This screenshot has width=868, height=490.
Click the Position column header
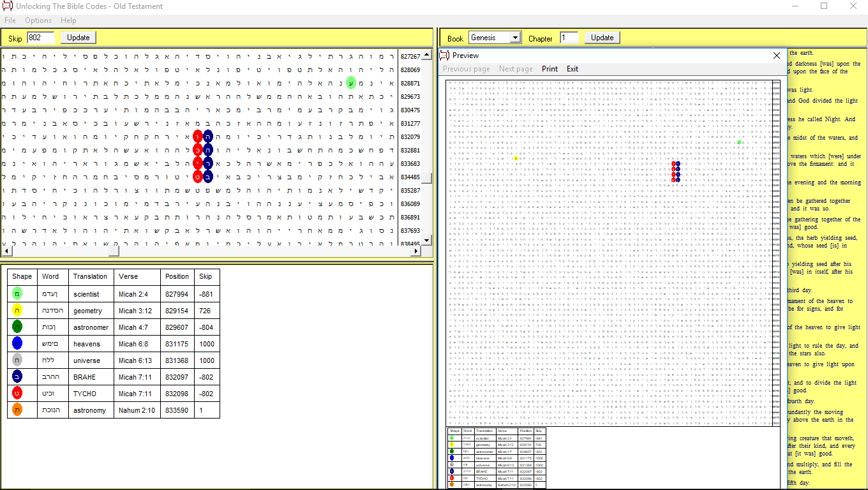(177, 276)
